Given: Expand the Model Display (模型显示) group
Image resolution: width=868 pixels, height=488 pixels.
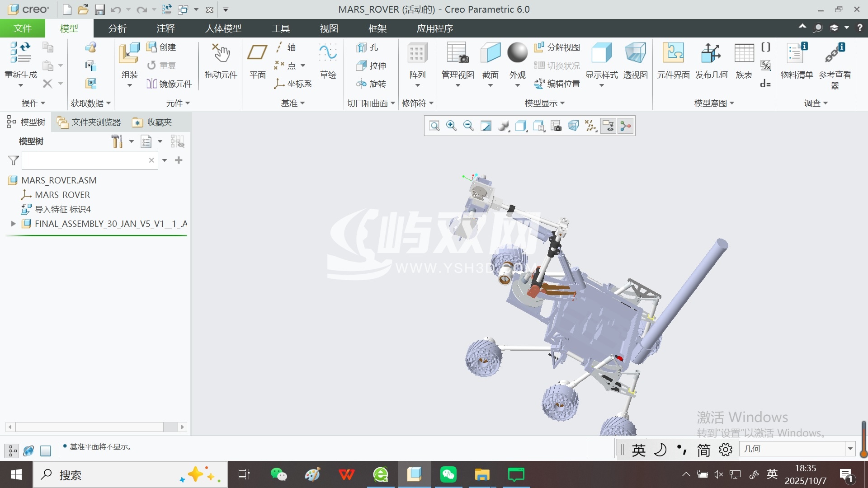Looking at the screenshot, I should [545, 103].
